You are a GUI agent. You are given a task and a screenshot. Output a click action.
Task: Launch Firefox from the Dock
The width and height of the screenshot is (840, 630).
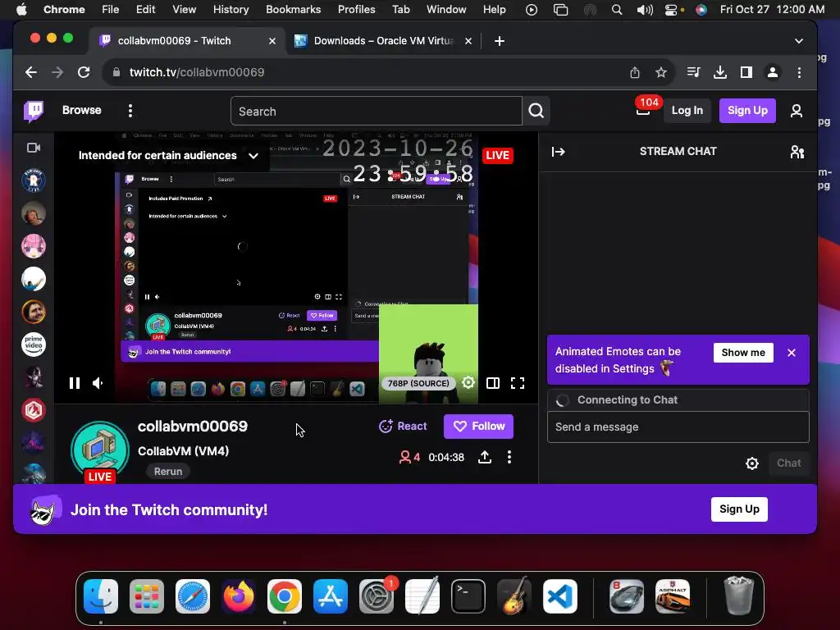[239, 596]
